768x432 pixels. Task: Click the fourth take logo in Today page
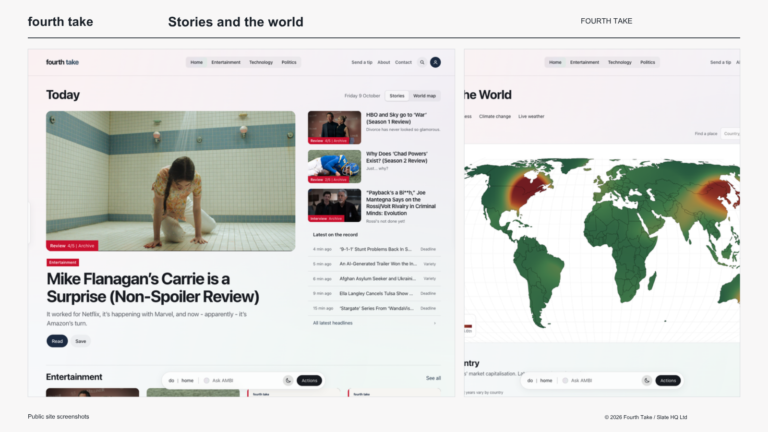(62, 62)
